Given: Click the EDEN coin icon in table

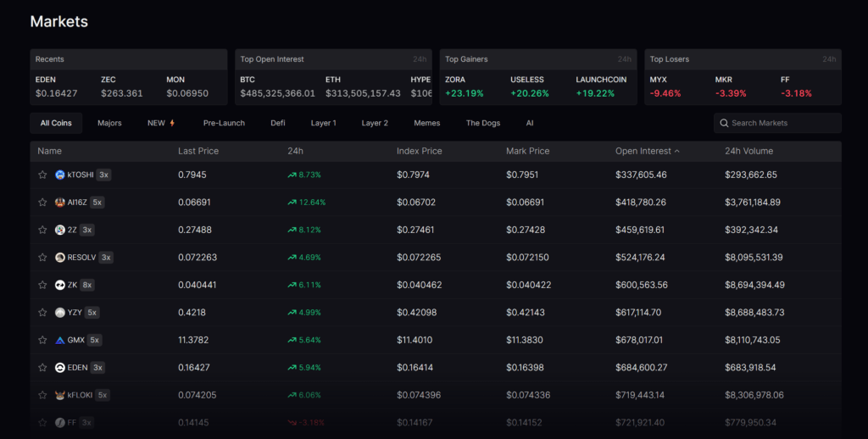Looking at the screenshot, I should click(x=60, y=368).
